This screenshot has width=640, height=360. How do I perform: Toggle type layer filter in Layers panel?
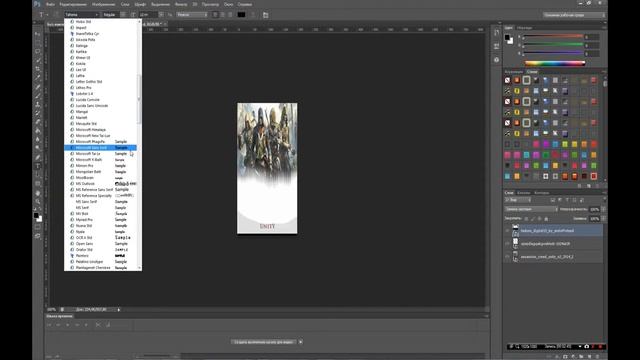coord(567,200)
